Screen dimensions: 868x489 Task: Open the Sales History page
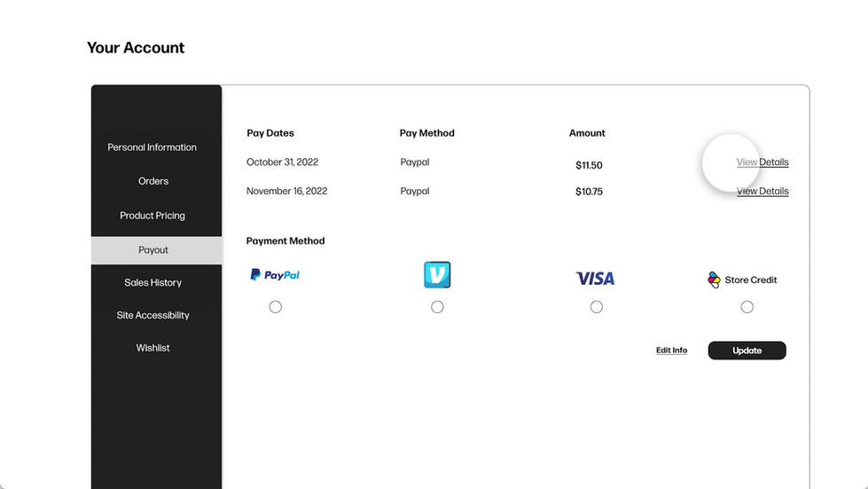coord(153,282)
